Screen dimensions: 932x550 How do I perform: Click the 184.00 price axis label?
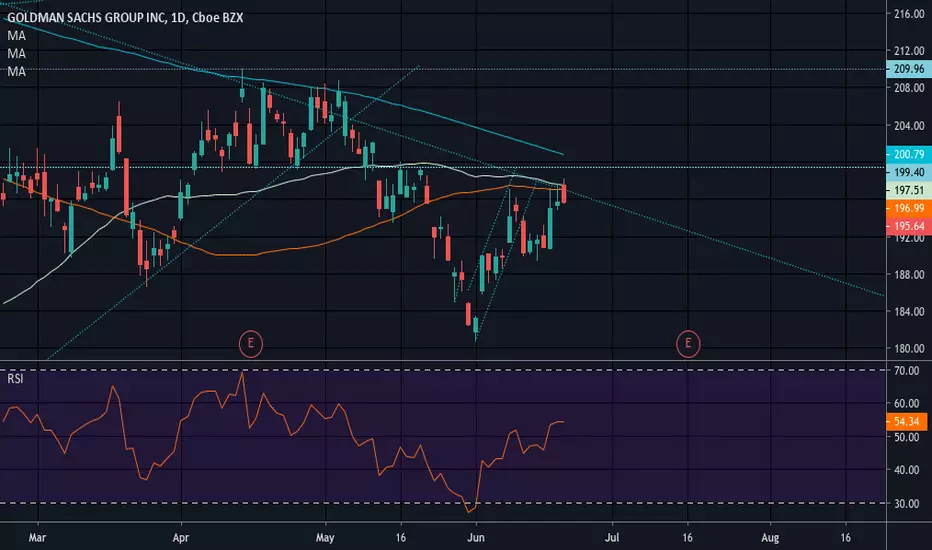pos(909,312)
